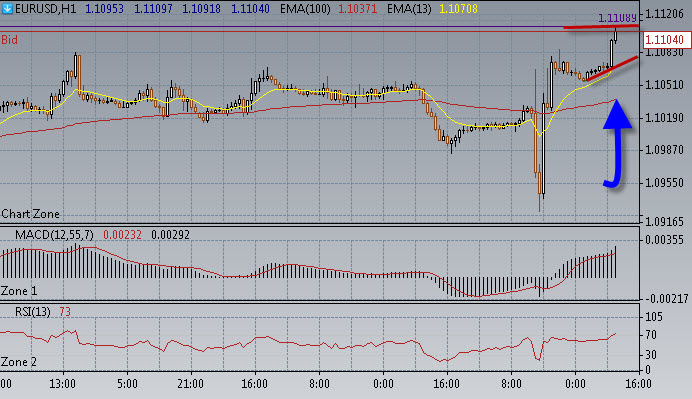Click the 13:00 time axis label
This screenshot has height=399, width=692.
(62, 384)
